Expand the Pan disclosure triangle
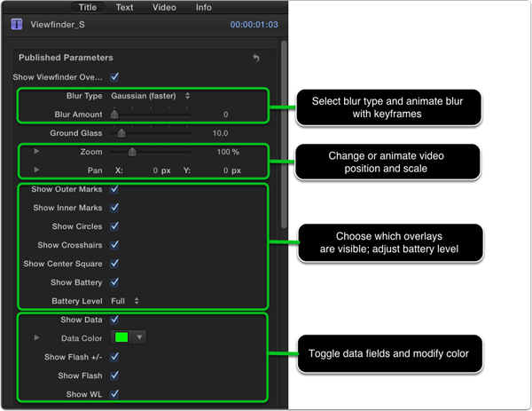Image resolution: width=532 pixels, height=411 pixels. 36,170
